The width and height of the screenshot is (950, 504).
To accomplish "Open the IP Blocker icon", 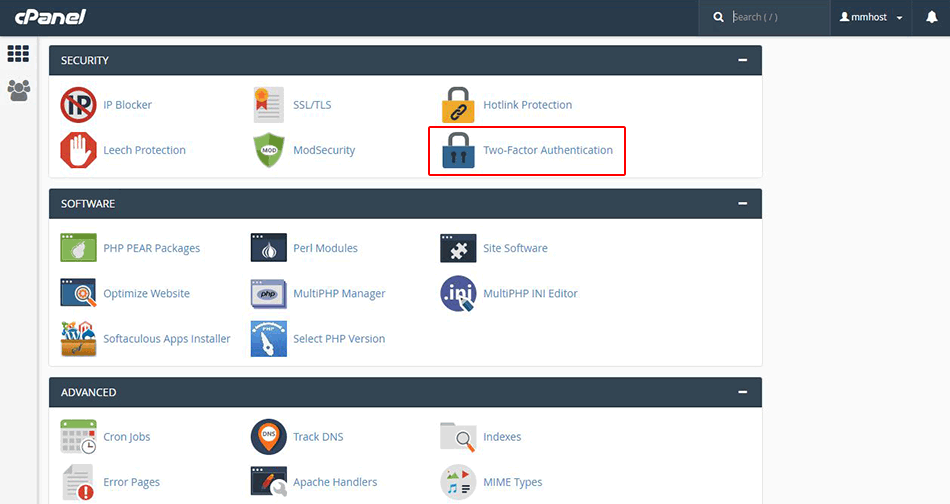I will (78, 105).
